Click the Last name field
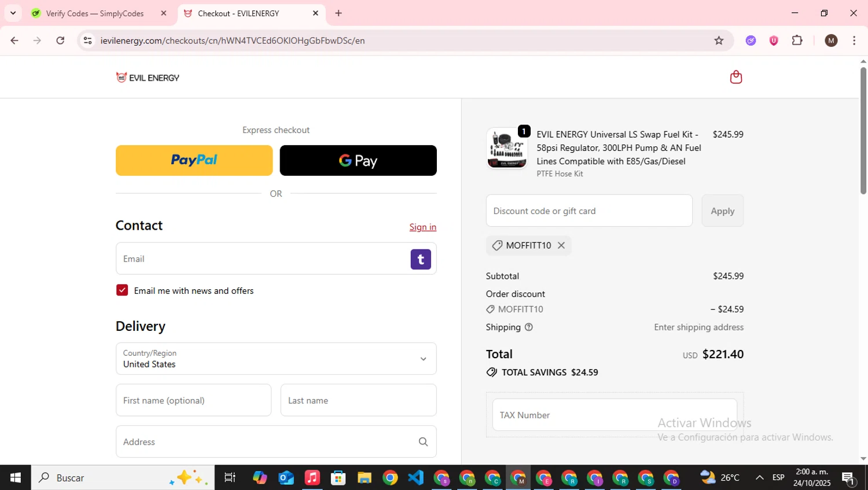This screenshot has width=868, height=490. 358,400
